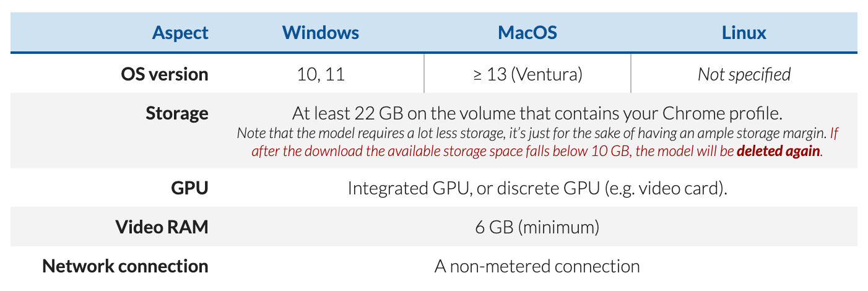Select the Storage row label

click(x=177, y=113)
